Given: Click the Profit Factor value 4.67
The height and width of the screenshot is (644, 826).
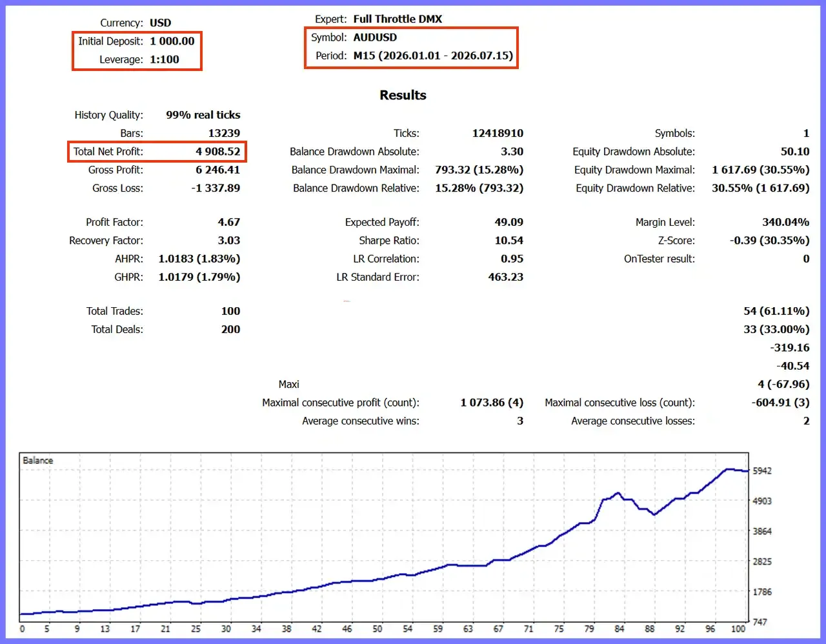Looking at the screenshot, I should (x=229, y=222).
